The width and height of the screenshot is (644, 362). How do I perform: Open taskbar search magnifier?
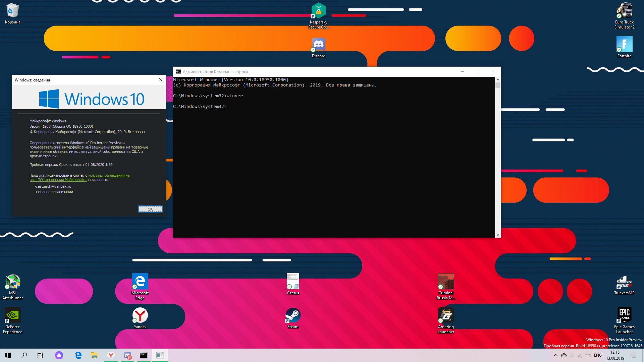click(24, 355)
